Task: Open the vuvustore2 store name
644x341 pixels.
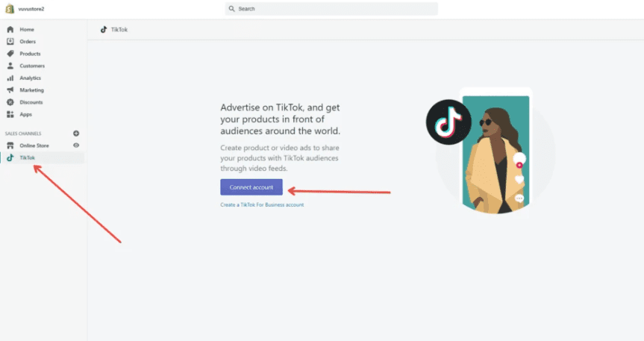Action: [31, 9]
